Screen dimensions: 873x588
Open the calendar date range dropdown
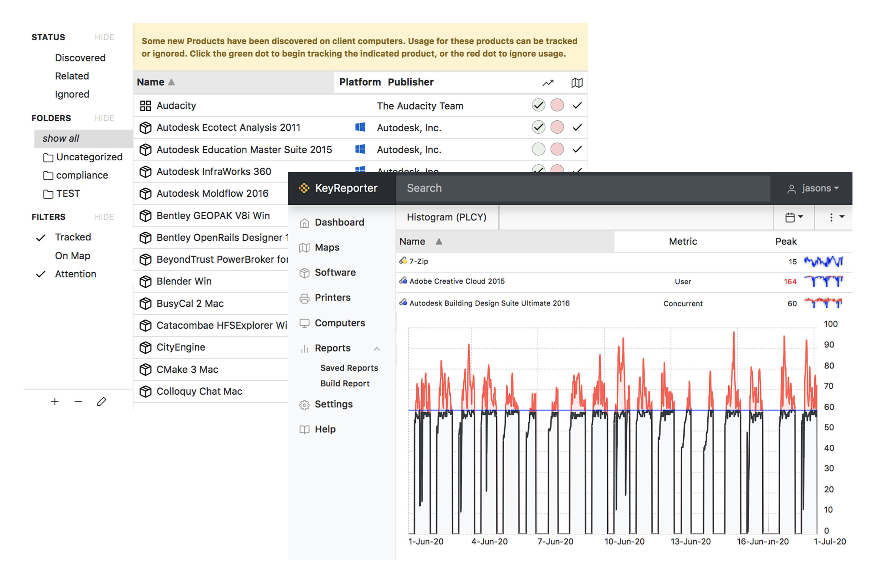pyautogui.click(x=794, y=217)
